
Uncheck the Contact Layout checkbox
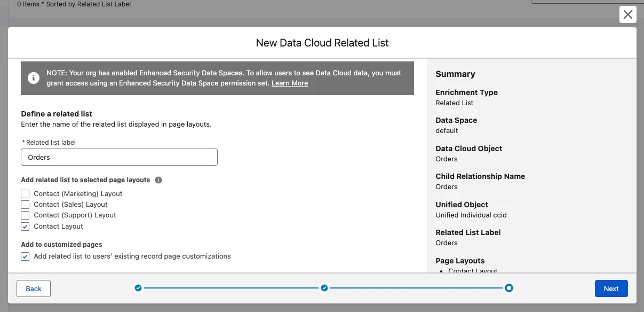coord(25,227)
